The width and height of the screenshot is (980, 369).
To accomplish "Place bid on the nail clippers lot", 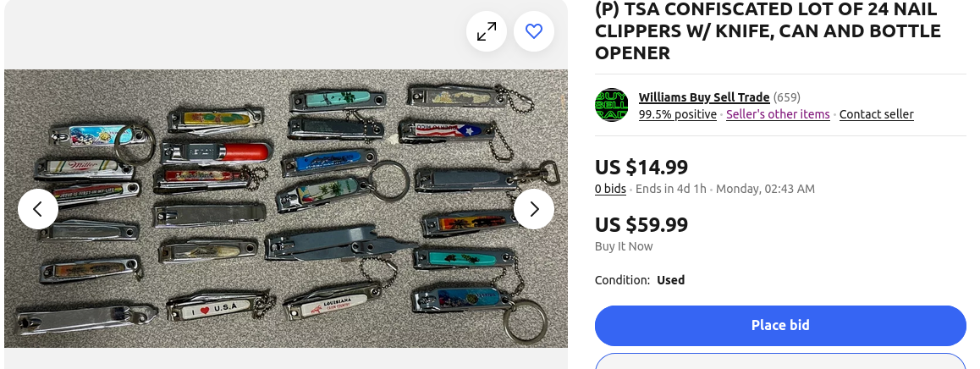I will (x=780, y=325).
